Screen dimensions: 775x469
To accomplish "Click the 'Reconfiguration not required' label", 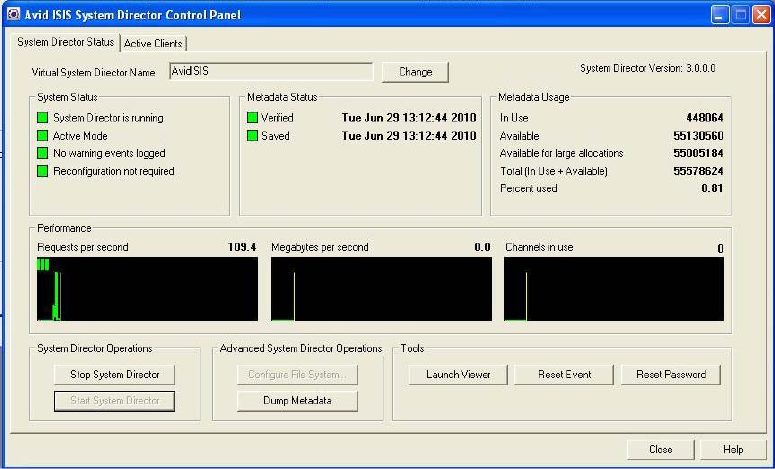I will (114, 171).
